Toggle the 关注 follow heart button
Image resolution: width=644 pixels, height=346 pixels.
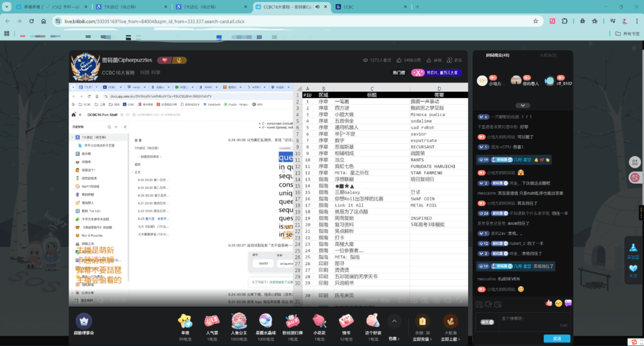(x=633, y=269)
